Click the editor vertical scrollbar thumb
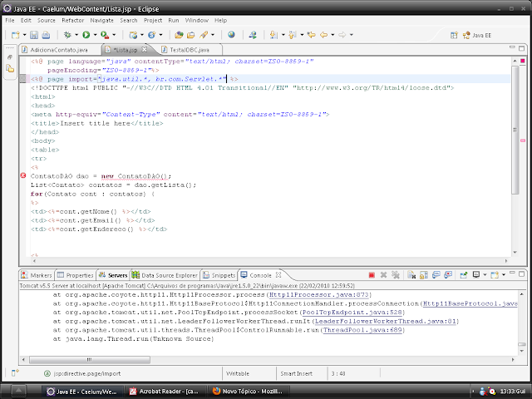This screenshot has width=532, height=399. click(x=515, y=130)
